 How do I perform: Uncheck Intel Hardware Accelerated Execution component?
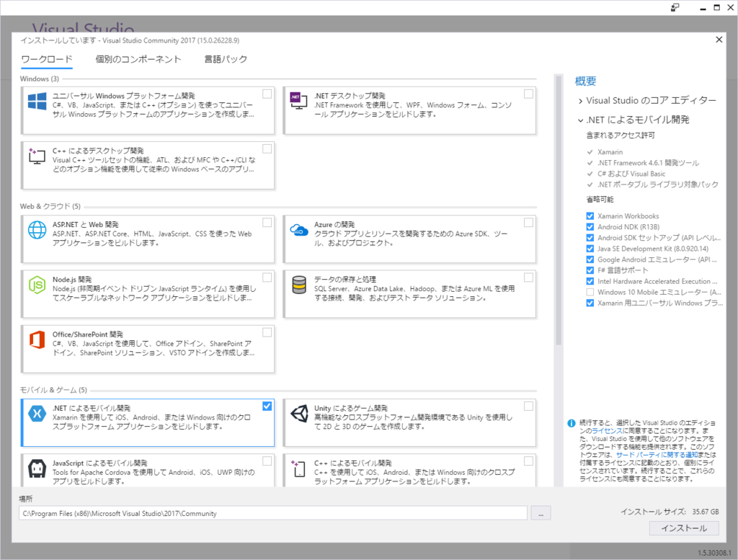(590, 281)
